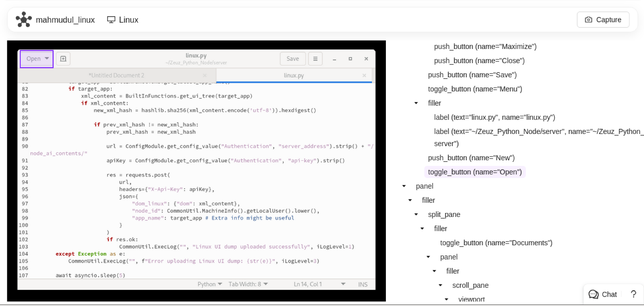Open the Chat panel
644x306 pixels.
602,294
